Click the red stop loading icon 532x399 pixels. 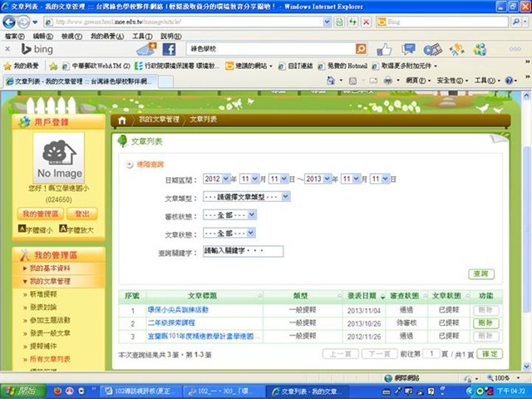[x=367, y=22]
